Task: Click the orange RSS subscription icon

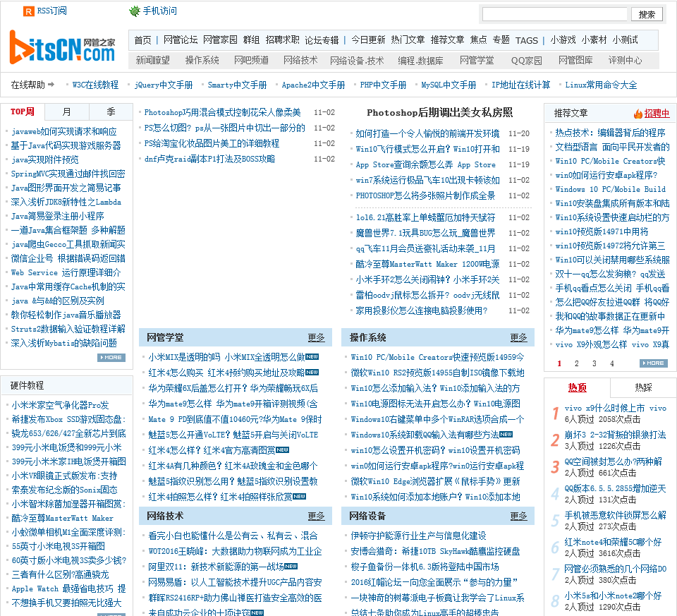Action: [28, 11]
